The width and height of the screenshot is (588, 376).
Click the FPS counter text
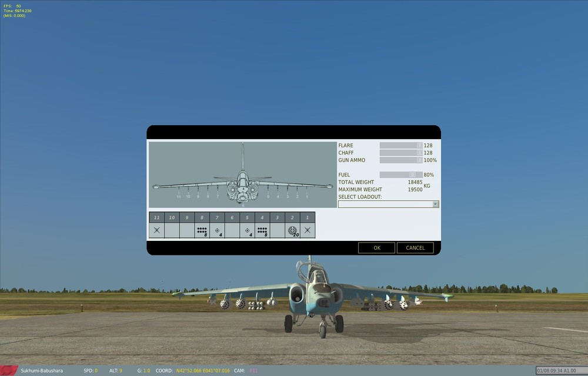click(12, 6)
